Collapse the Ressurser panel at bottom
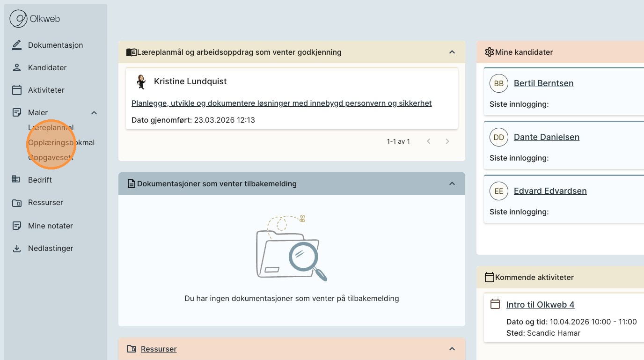The height and width of the screenshot is (360, 644). pyautogui.click(x=452, y=349)
